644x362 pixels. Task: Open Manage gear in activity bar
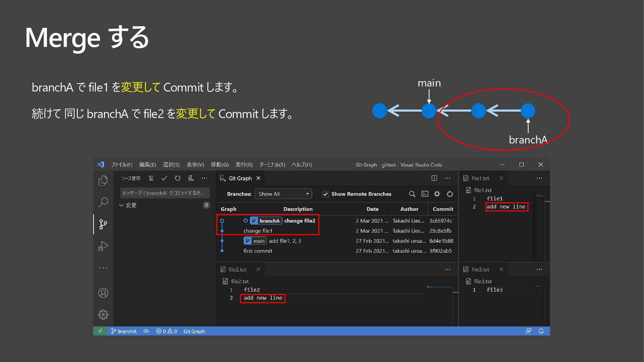point(103,314)
